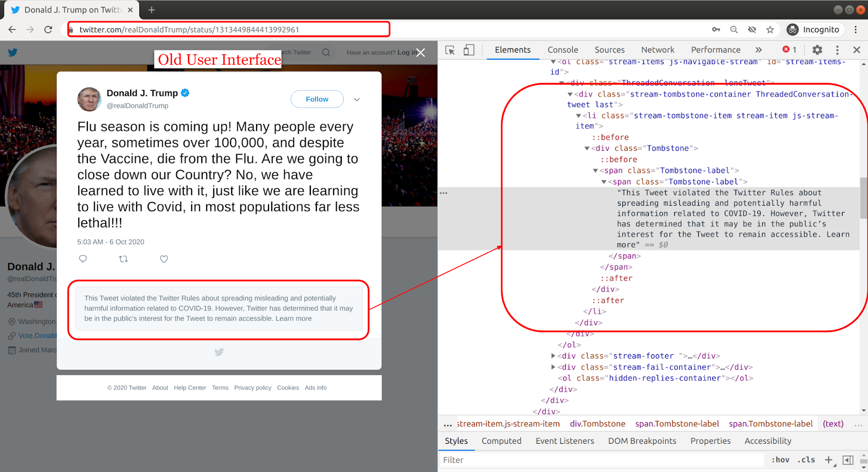Click the Terms footer link
This screenshot has height=472, width=868.
pos(220,388)
